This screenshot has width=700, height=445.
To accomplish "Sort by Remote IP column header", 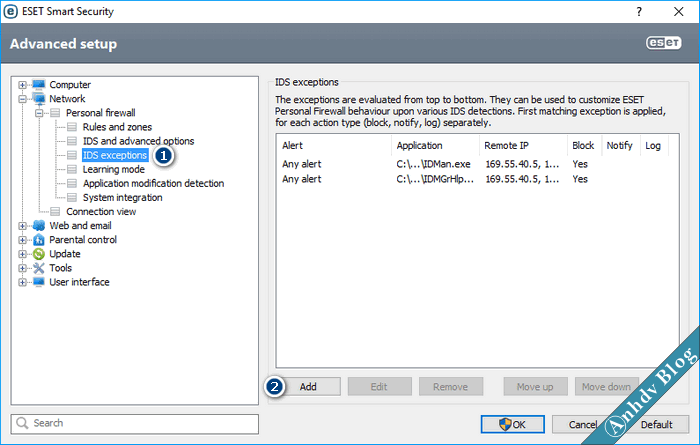I will pyautogui.click(x=523, y=146).
